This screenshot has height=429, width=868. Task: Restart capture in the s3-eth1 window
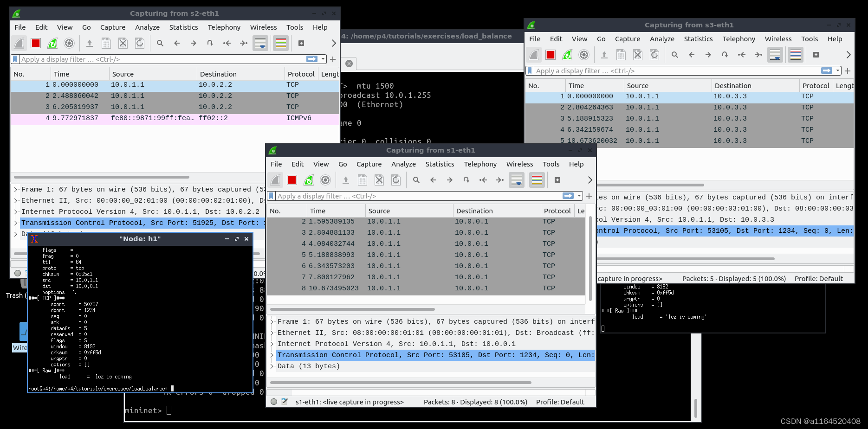[x=567, y=55]
